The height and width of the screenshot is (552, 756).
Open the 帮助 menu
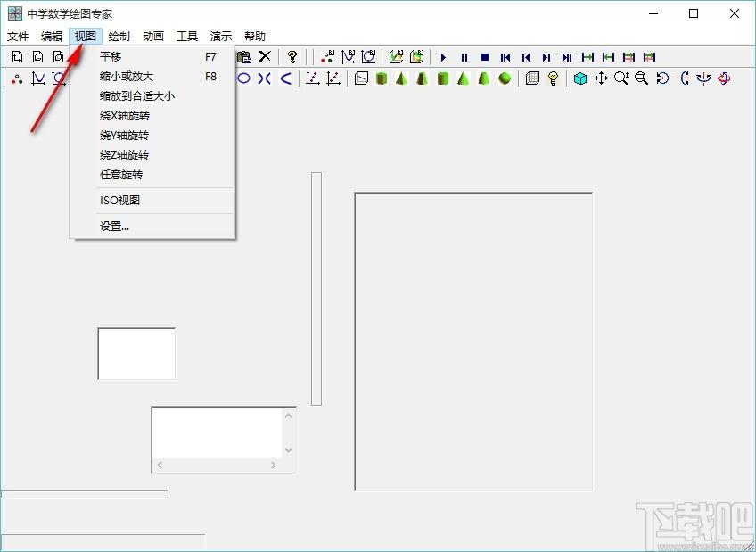click(x=255, y=37)
